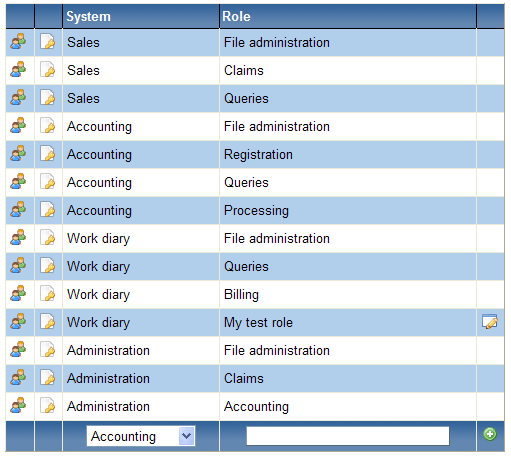Open key icon for Accounting File administration
The width and height of the screenshot is (511, 458).
[48, 126]
